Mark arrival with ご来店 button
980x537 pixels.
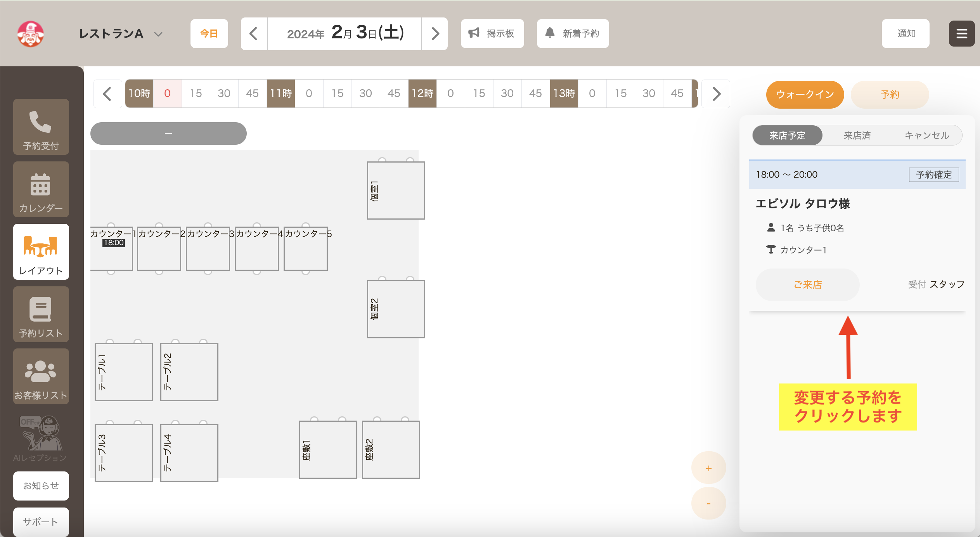pyautogui.click(x=808, y=285)
